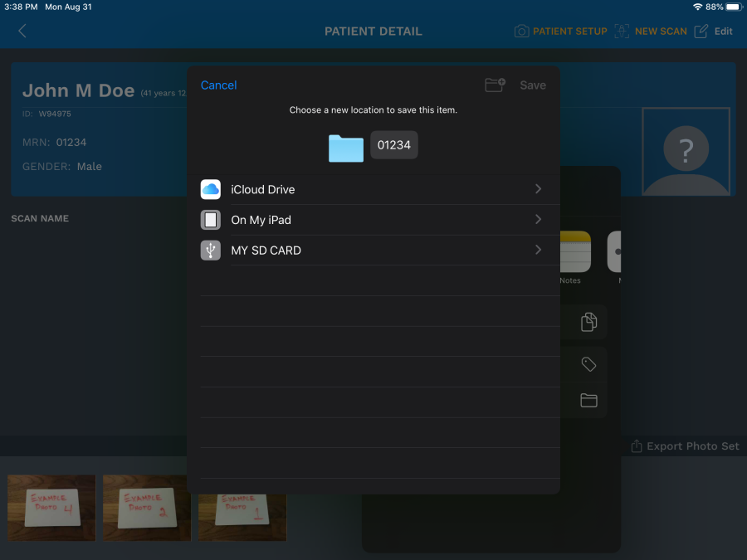The image size is (747, 560).
Task: Create a new folder with the folder-plus icon
Action: click(x=496, y=85)
